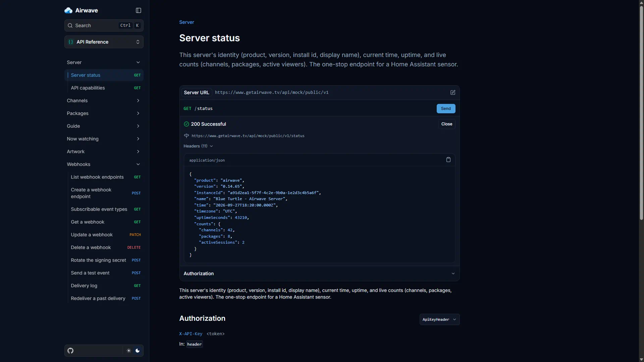Expand the Artwork sidebar group
The height and width of the screenshot is (362, 644).
point(104,152)
